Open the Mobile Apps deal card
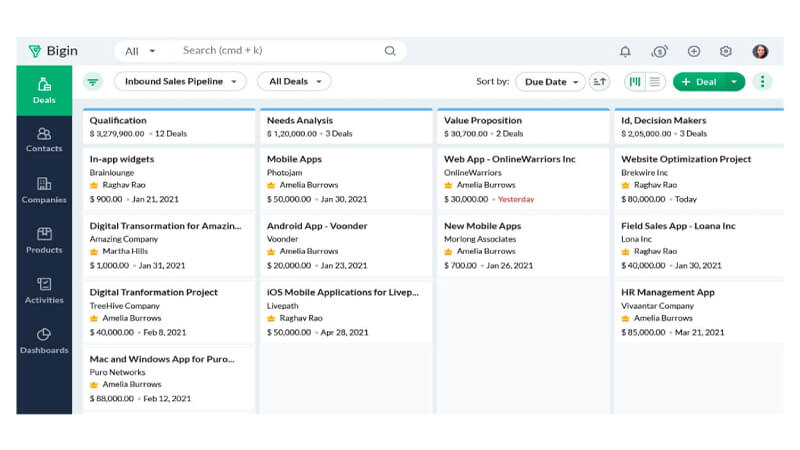800x450 pixels. (346, 179)
